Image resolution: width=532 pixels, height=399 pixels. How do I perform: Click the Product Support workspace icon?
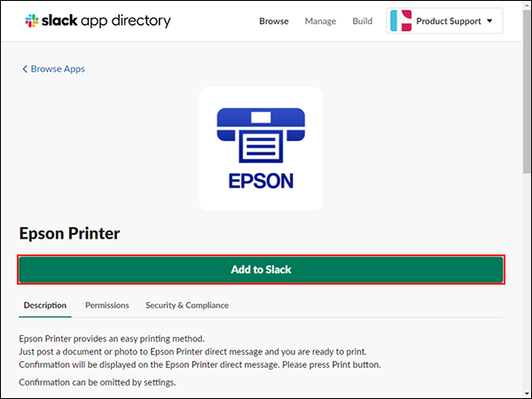401,20
